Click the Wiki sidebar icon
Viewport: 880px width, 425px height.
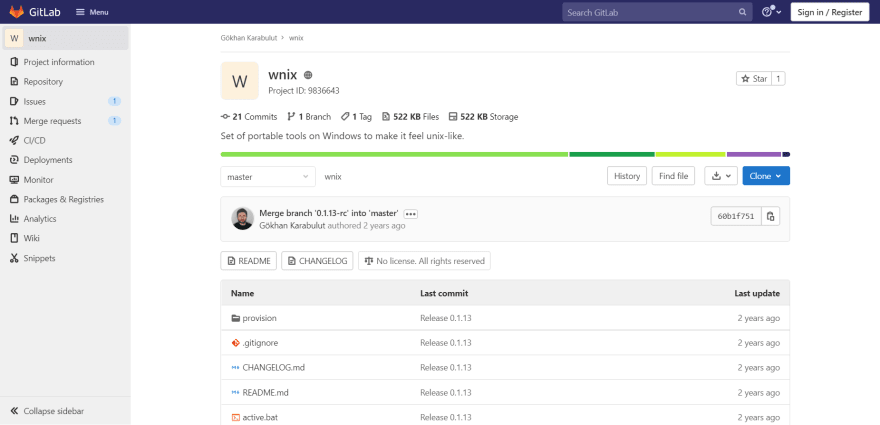pos(14,238)
